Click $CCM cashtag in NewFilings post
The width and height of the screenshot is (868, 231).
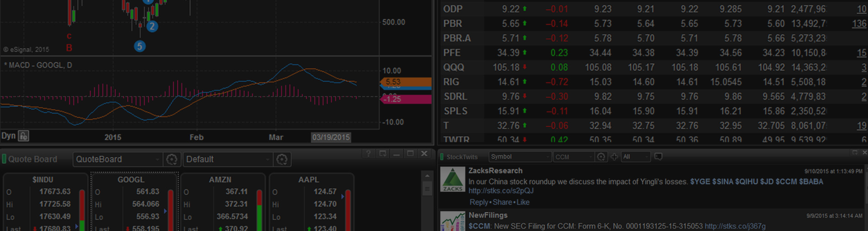[x=480, y=226]
